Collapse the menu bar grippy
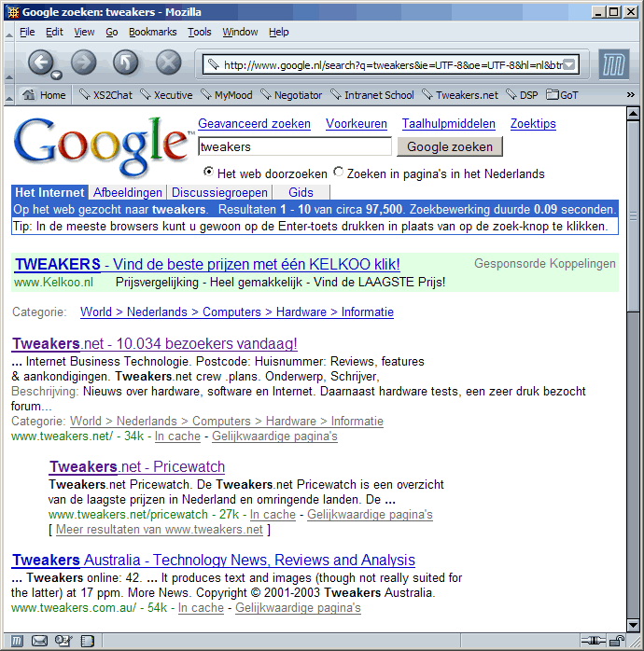The image size is (644, 651). [8, 32]
